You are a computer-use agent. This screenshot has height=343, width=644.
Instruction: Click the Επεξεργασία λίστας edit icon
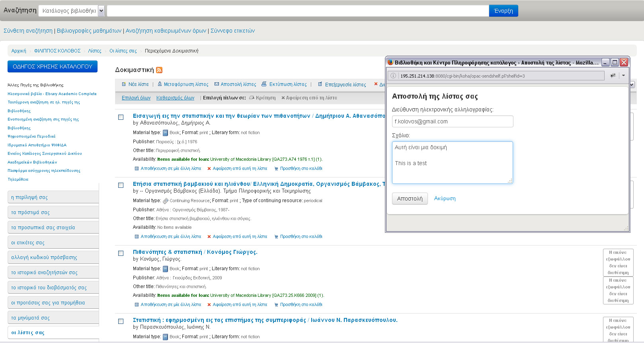(x=320, y=84)
